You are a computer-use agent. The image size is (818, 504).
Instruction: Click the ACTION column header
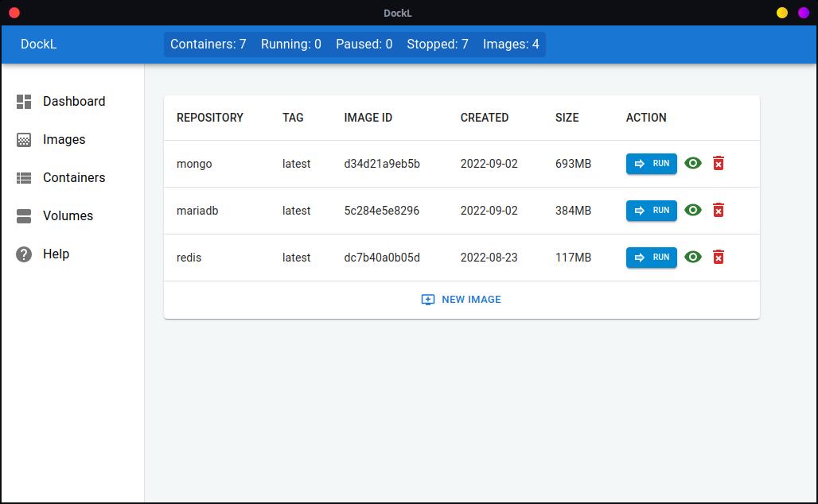click(646, 118)
